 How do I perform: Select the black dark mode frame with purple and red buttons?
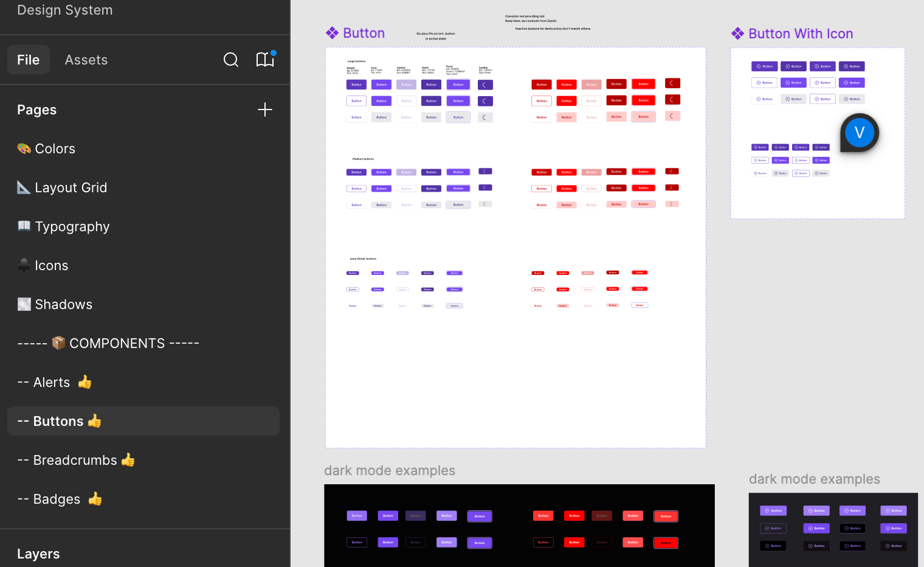(x=519, y=526)
